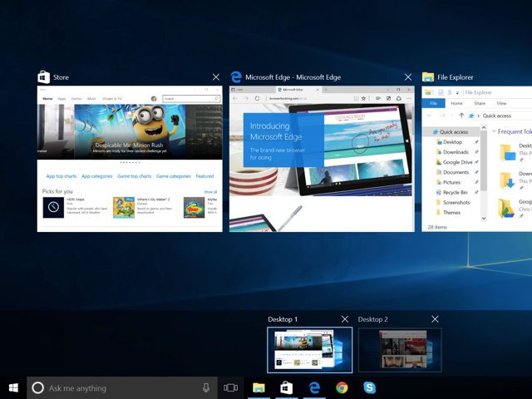The image size is (532, 399).
Task: Switch to the Desktop 1 thumbnail
Action: tap(310, 350)
